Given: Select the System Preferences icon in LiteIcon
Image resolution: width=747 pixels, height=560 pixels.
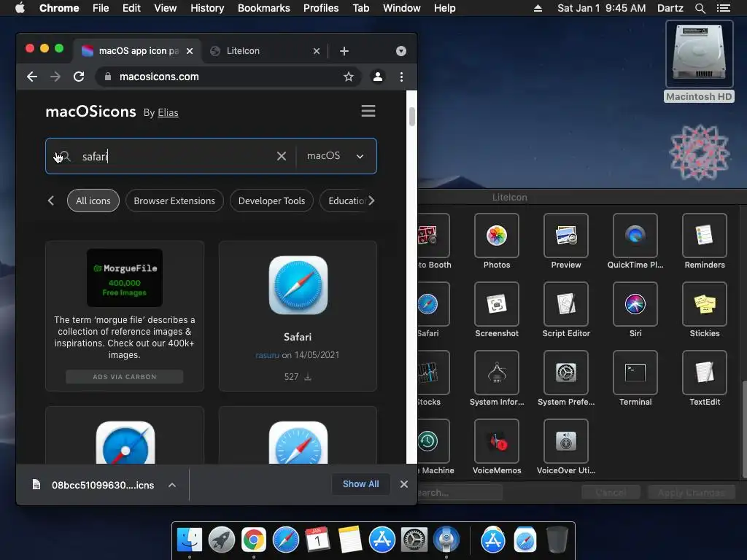Looking at the screenshot, I should [566, 373].
